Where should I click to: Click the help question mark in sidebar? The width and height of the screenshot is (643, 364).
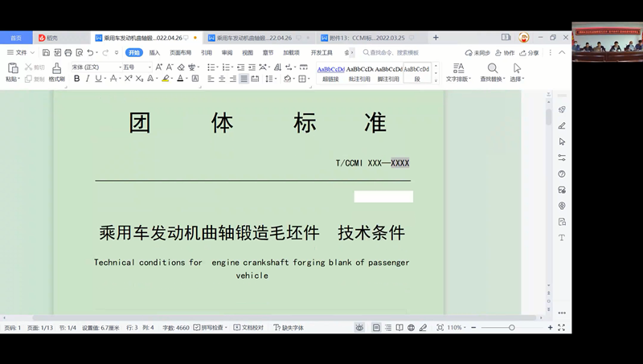coord(562,174)
